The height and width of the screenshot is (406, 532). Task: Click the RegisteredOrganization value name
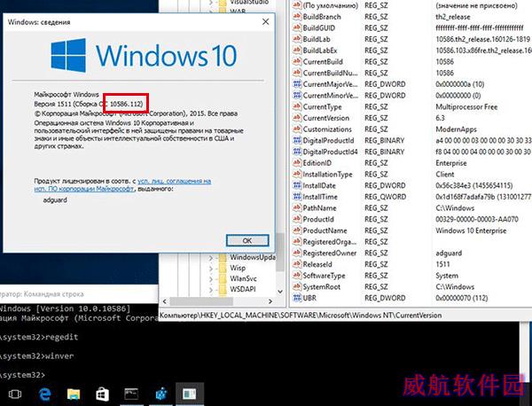coord(330,241)
